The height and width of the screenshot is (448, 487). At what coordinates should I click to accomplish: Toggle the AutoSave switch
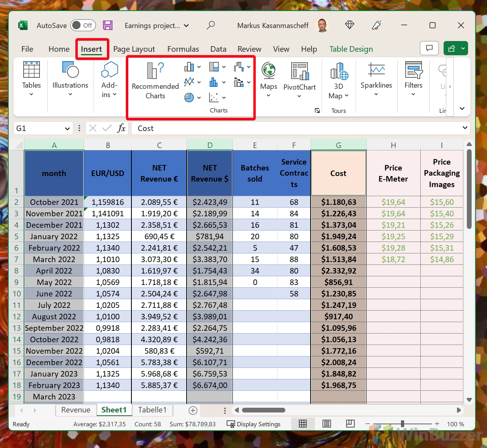[83, 26]
